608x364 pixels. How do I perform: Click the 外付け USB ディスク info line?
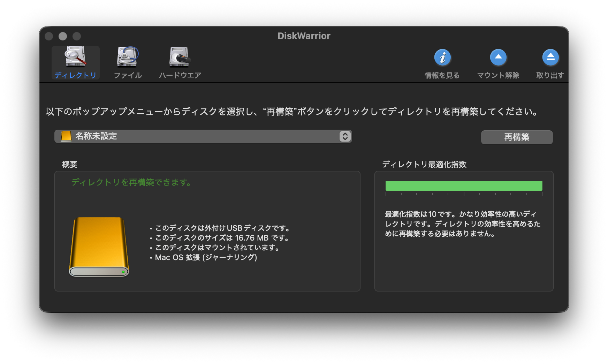tap(222, 228)
